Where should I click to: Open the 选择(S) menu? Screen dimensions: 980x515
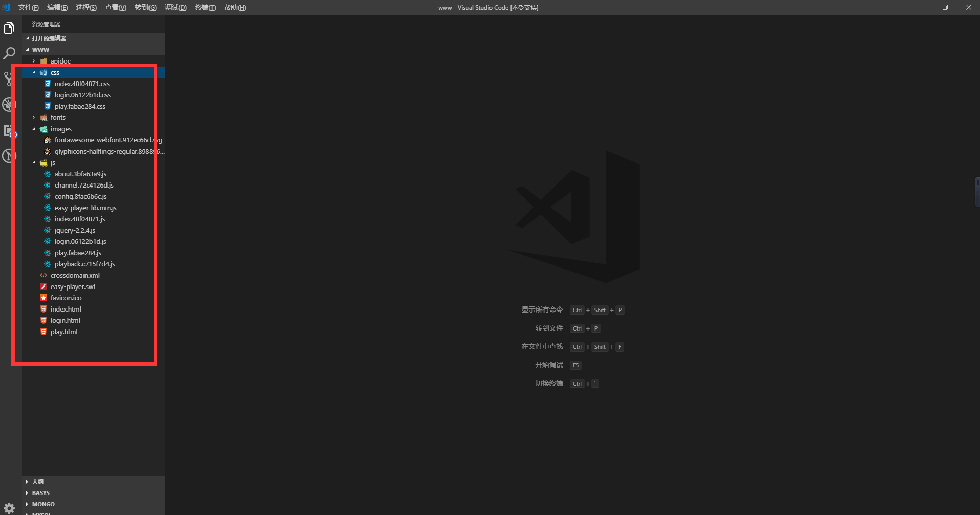(87, 7)
